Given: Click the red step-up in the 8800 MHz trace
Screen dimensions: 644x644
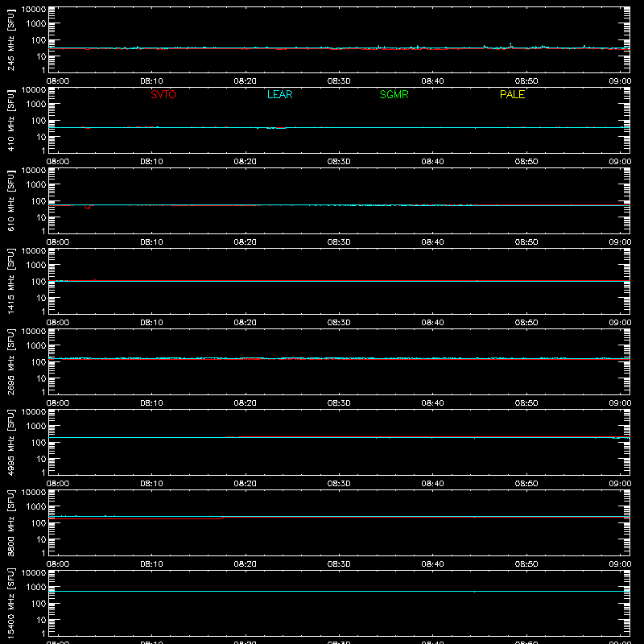Looking at the screenshot, I should (222, 518).
